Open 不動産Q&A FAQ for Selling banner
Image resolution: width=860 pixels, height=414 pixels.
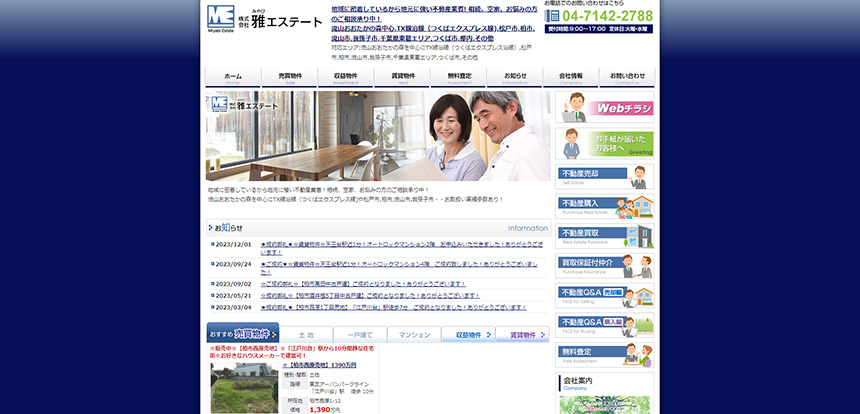(604, 296)
